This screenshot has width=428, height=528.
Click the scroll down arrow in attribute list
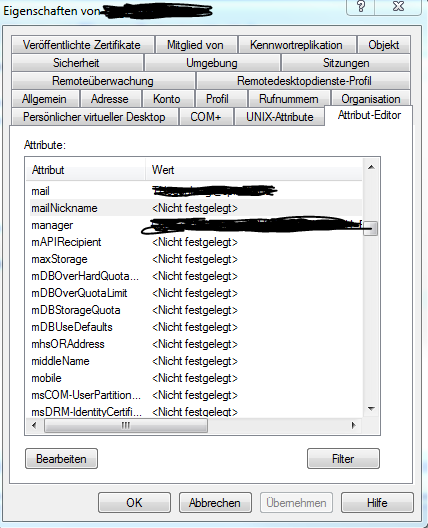[371, 409]
